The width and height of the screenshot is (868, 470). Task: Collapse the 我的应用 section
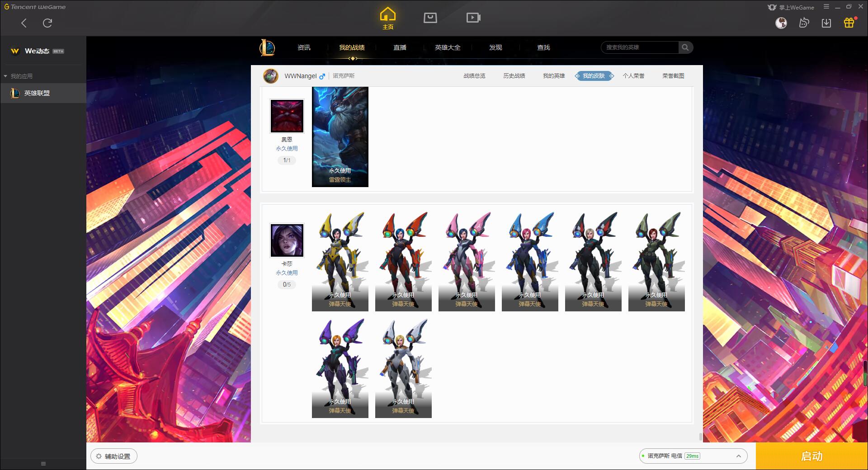[x=18, y=76]
